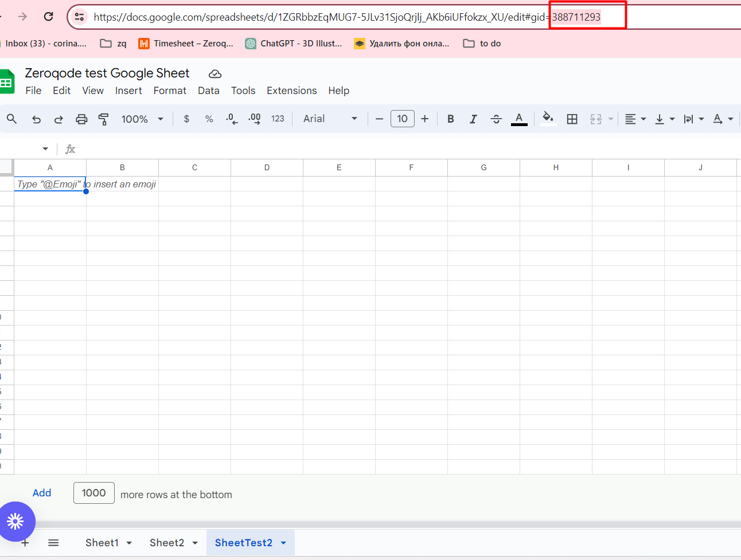Open the All Sheets list icon
741x560 pixels.
pyautogui.click(x=53, y=543)
